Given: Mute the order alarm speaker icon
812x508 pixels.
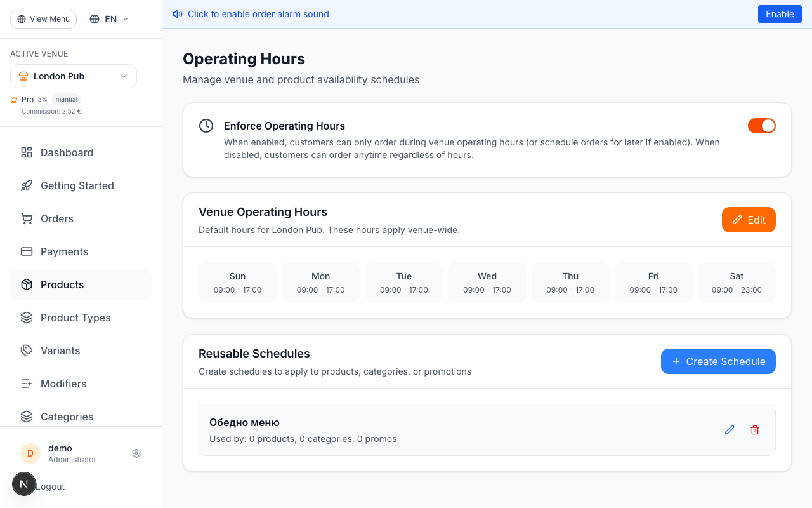Looking at the screenshot, I should (177, 13).
